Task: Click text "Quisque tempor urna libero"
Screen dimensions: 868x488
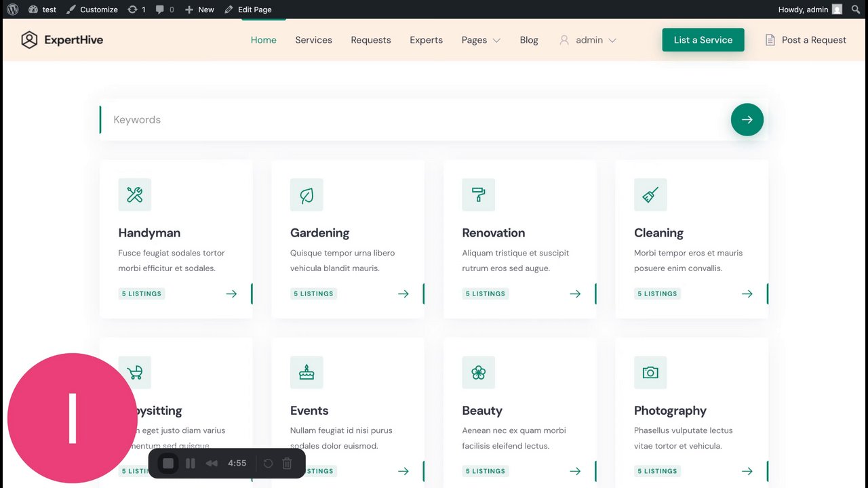Action: pyautogui.click(x=342, y=253)
